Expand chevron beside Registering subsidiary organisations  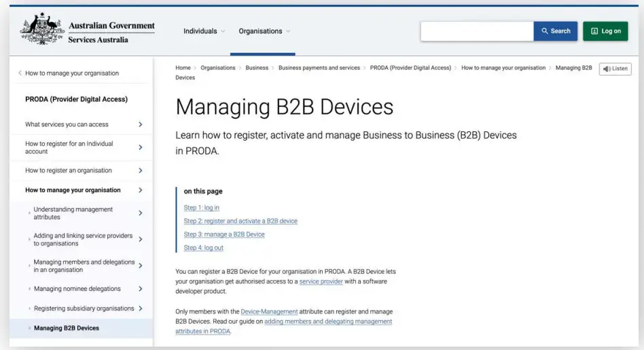(x=141, y=308)
